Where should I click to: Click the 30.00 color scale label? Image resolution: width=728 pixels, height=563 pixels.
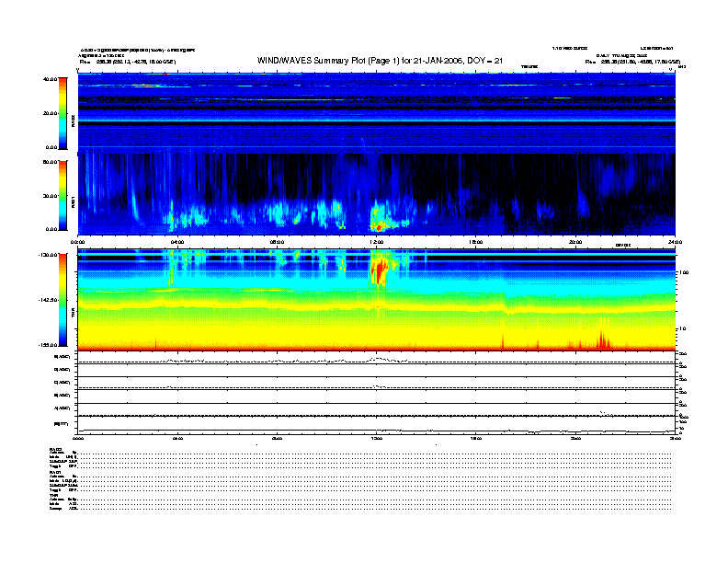[x=50, y=196]
